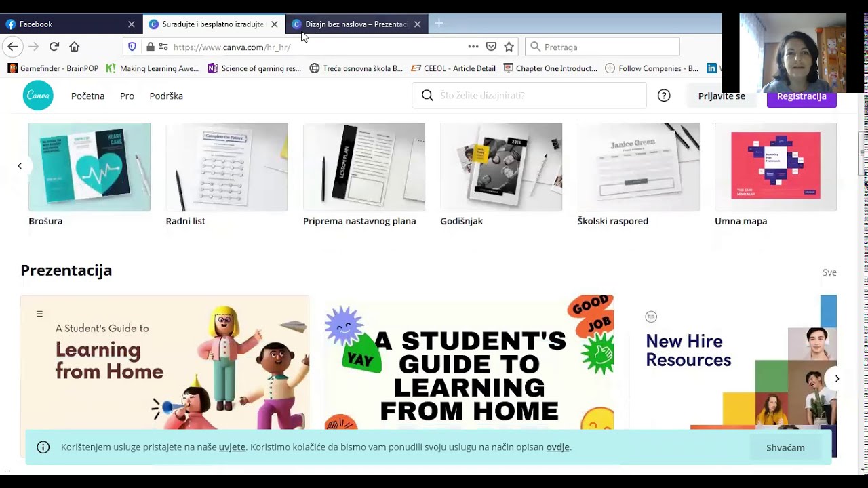Viewport: 868px width, 488px height.
Task: Bookmark this page with the star
Action: point(509,47)
